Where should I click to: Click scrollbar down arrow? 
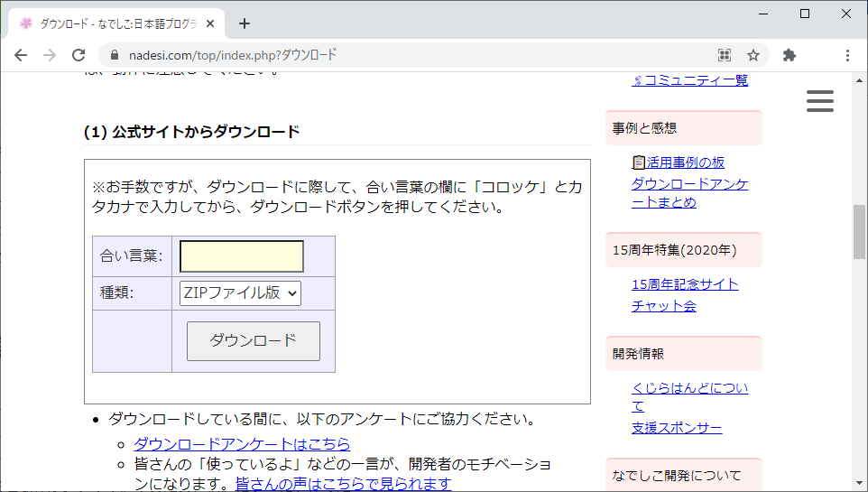point(859,483)
